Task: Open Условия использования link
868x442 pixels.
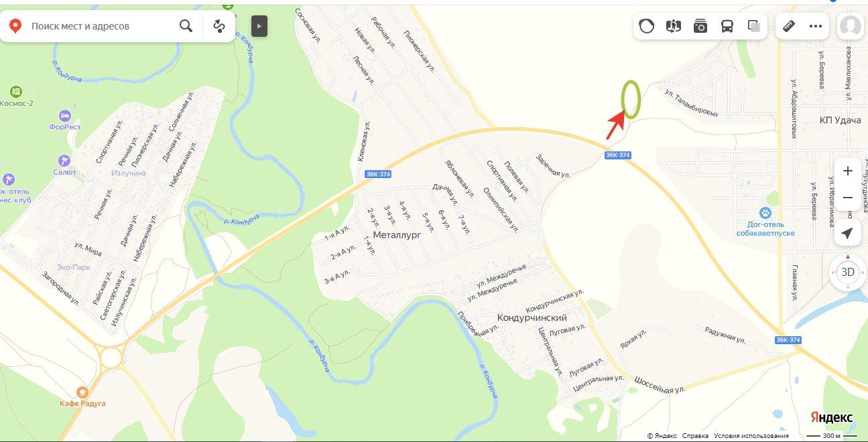Action: (751, 436)
